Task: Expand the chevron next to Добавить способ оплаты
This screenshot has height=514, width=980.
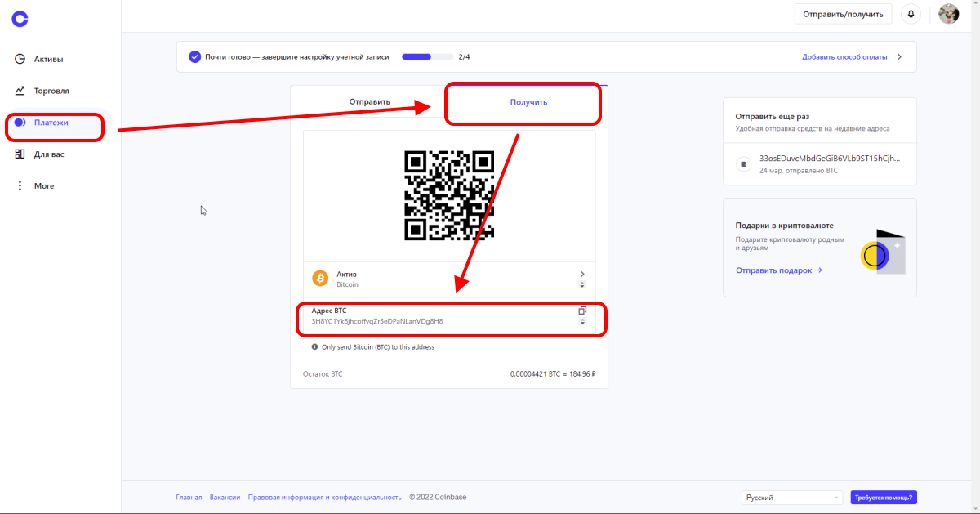Action: tap(899, 57)
